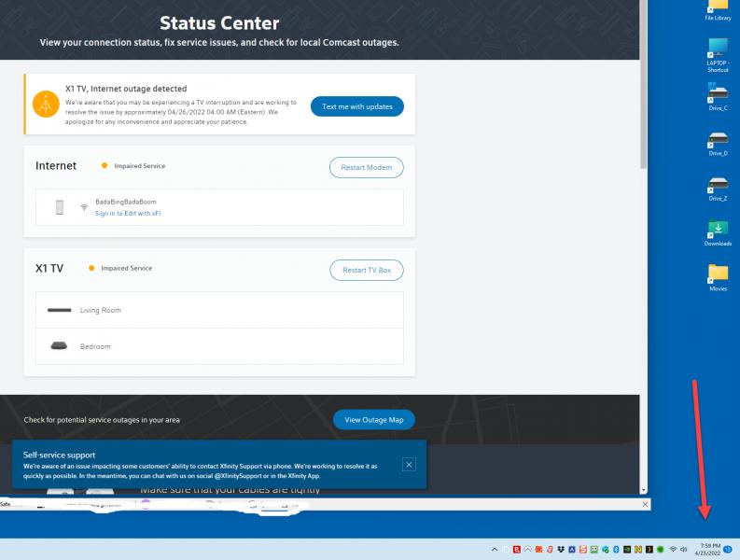The image size is (740, 560).
Task: Click the X1 TV section heading
Action: pos(49,268)
